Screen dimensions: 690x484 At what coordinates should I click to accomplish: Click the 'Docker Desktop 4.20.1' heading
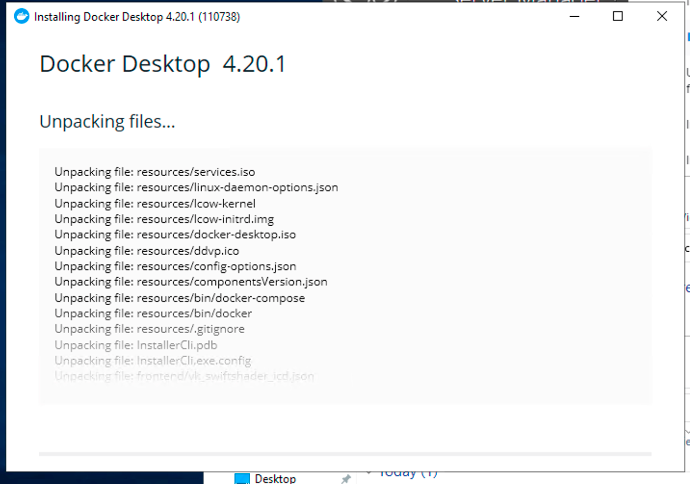[163, 64]
